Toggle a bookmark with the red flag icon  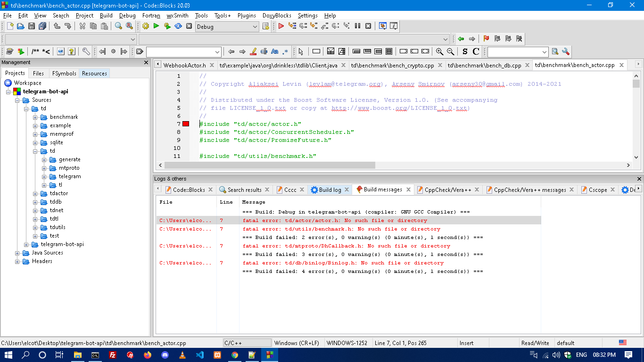(485, 39)
